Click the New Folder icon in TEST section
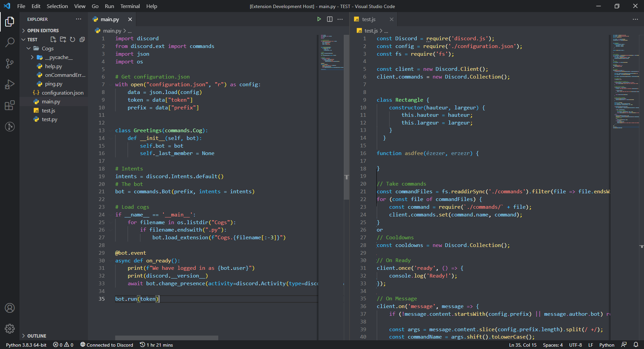Viewport: 644px width, 349px height. pyautogui.click(x=63, y=40)
